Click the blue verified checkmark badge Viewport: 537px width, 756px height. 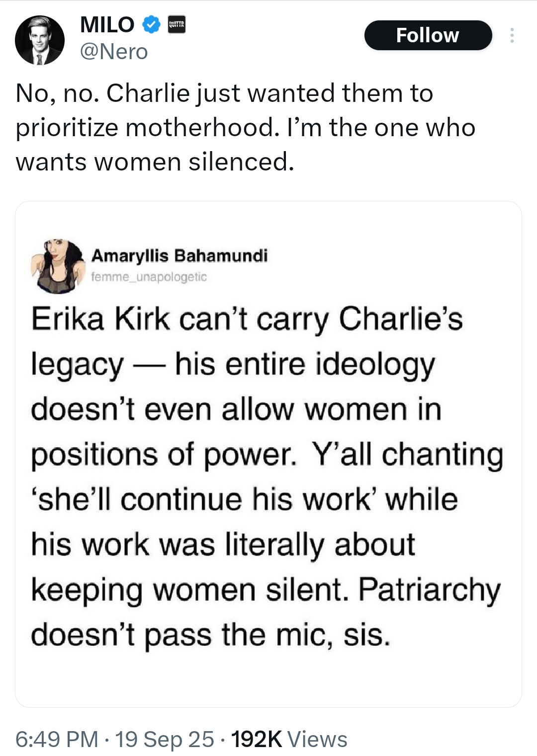152,24
